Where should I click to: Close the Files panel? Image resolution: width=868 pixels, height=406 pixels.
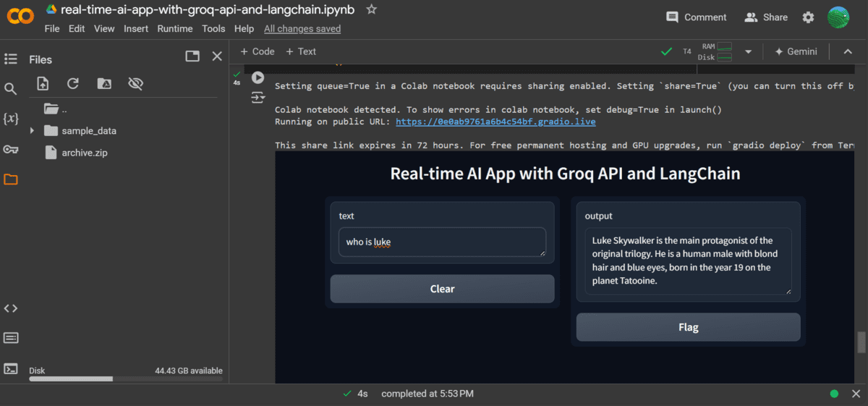coord(217,56)
